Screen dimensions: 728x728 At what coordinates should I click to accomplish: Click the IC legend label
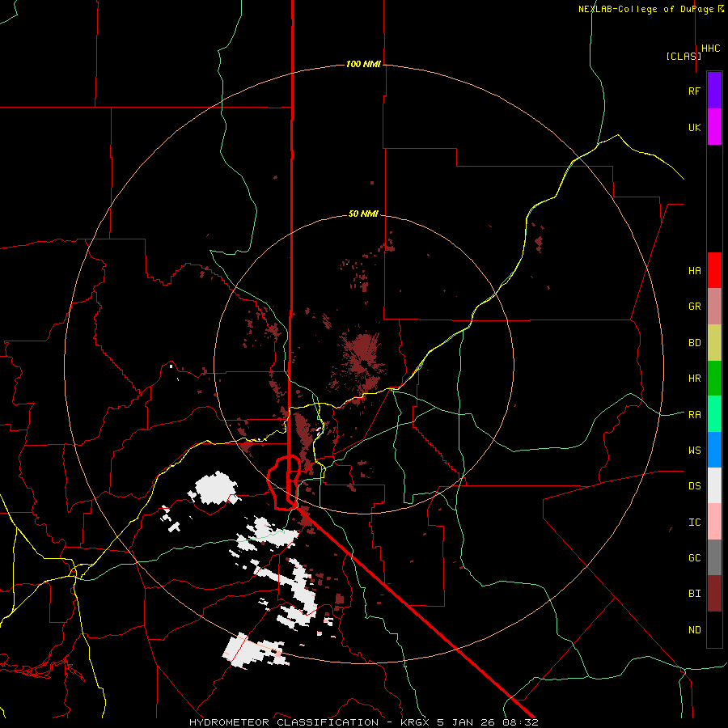(x=695, y=523)
